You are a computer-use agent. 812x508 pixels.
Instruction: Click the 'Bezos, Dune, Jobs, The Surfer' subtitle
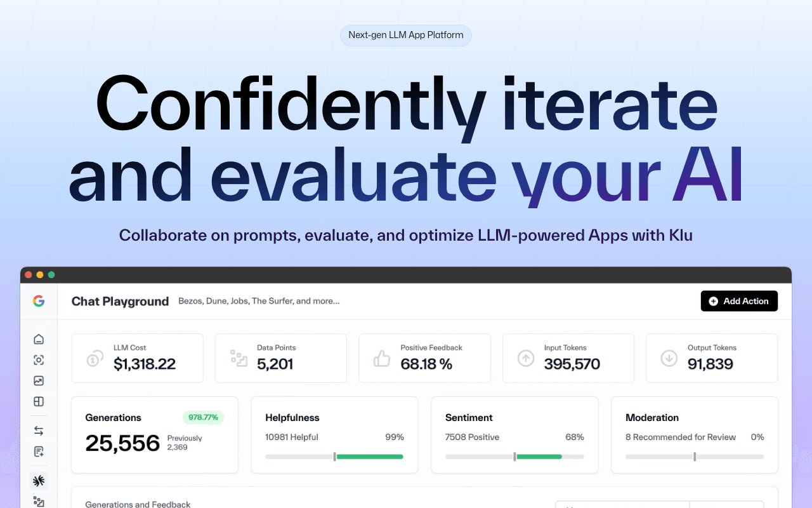point(259,301)
